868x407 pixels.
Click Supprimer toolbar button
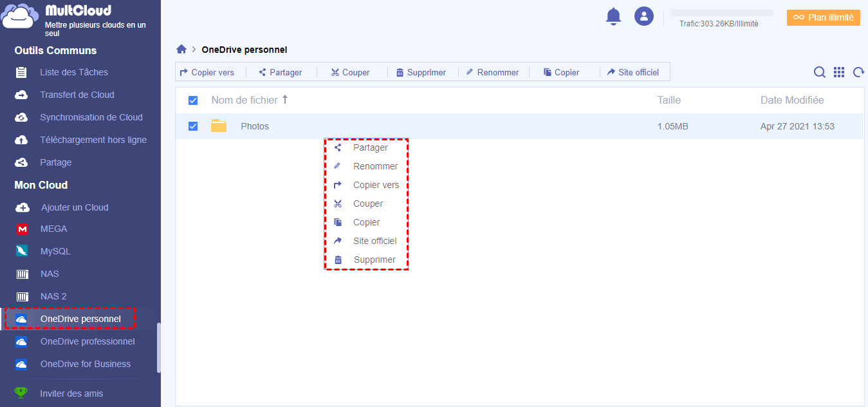421,72
